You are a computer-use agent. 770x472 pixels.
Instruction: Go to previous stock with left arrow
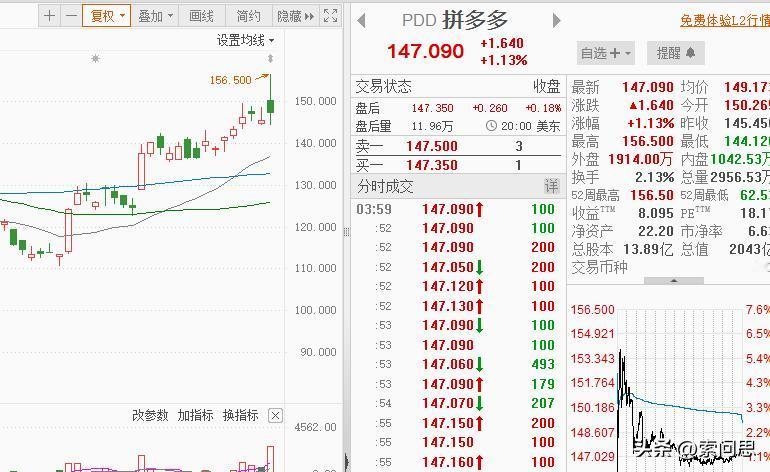point(361,21)
